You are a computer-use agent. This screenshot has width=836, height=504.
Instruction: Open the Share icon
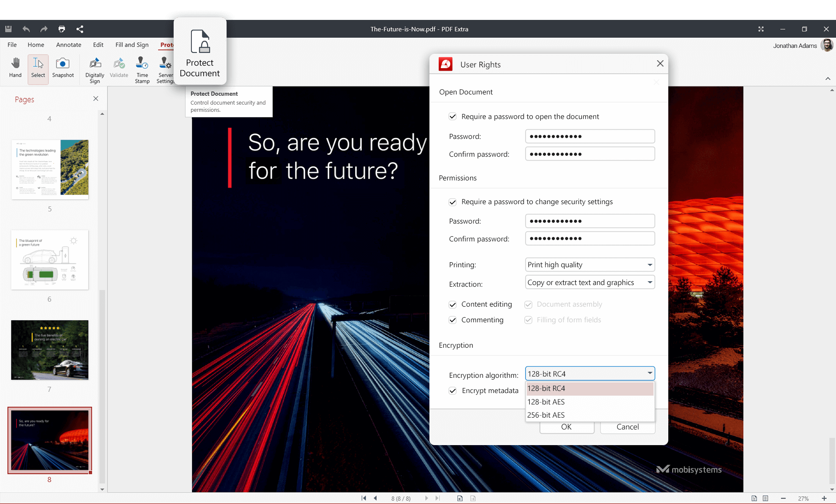tap(80, 29)
